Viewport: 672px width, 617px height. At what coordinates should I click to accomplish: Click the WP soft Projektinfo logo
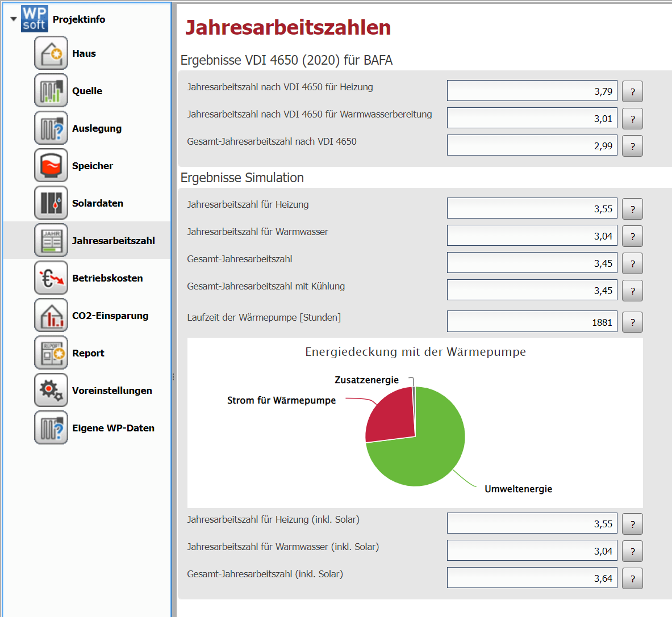tap(35, 19)
